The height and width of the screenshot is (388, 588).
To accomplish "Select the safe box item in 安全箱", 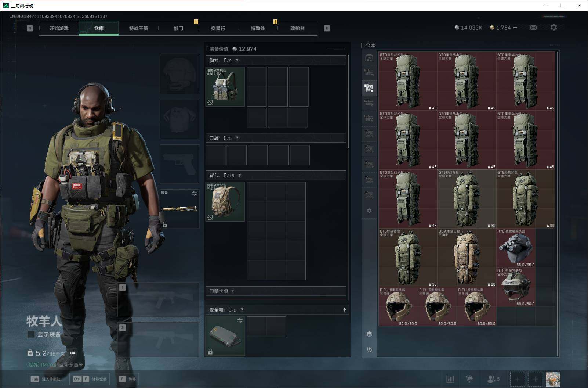I will coord(225,336).
